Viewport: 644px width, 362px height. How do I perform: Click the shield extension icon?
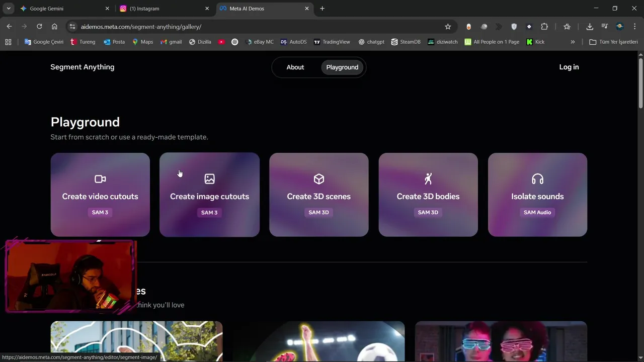click(x=514, y=27)
